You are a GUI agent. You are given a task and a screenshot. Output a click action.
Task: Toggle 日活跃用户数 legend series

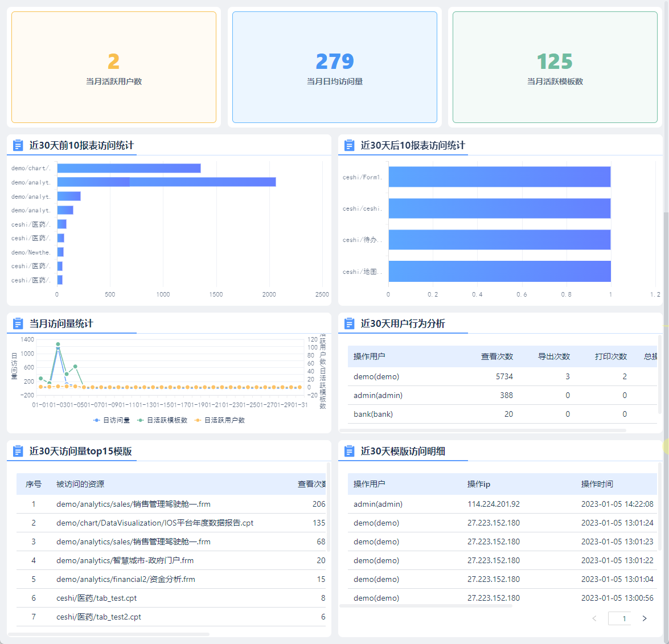220,420
